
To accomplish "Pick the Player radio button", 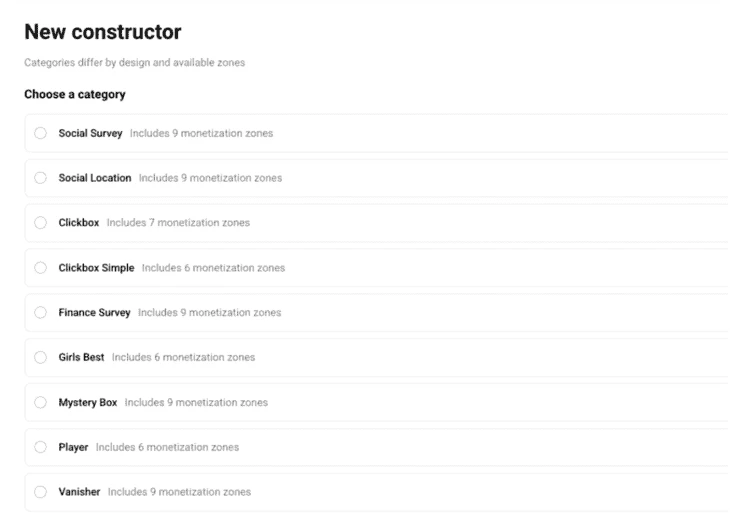I will coord(40,447).
